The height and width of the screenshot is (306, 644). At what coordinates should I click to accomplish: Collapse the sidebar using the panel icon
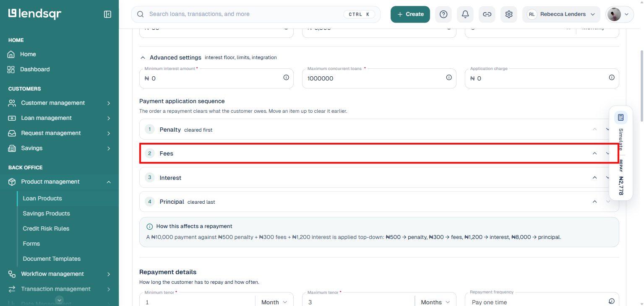107,14
